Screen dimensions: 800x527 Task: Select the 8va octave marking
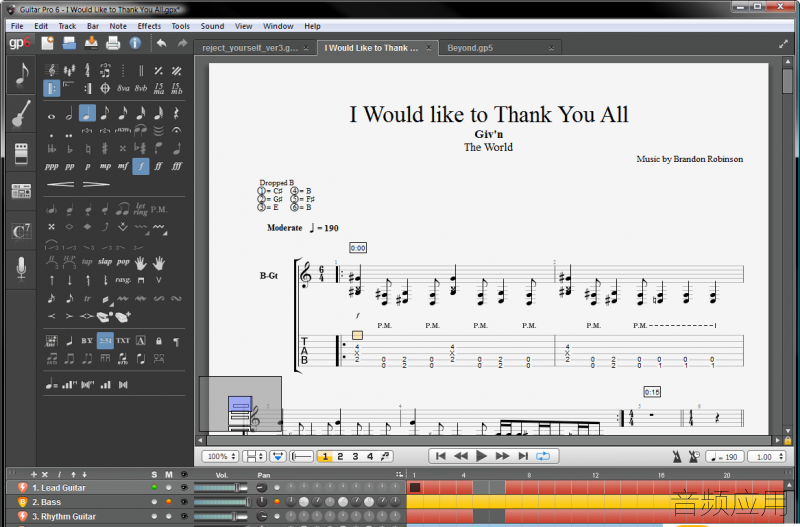click(123, 88)
